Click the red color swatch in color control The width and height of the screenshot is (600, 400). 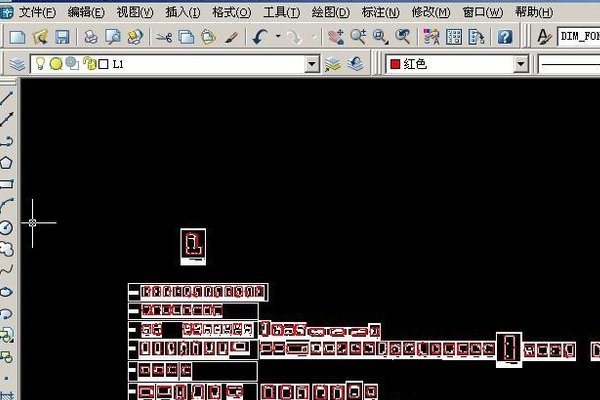click(396, 63)
